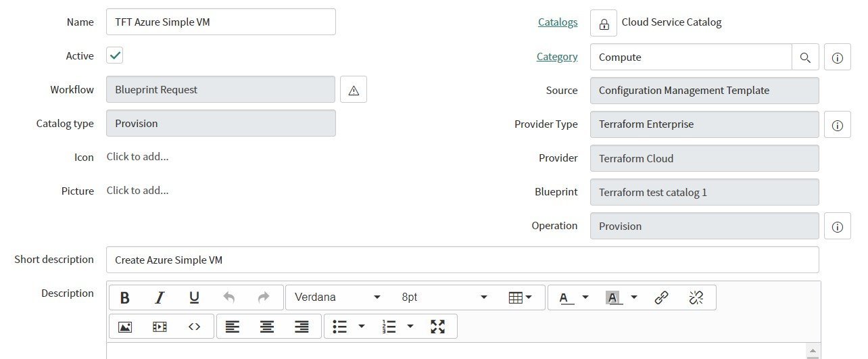The height and width of the screenshot is (359, 868).
Task: Open the 8pt font size dropdown
Action: [x=444, y=297]
